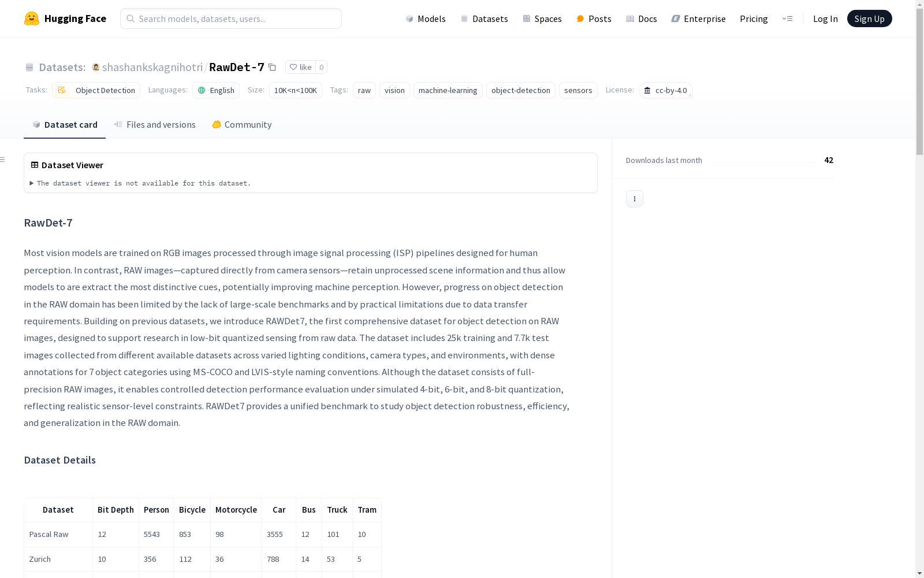Screen dimensions: 924x578
Task: Expand dataset viewer unavailable message
Action: (140, 183)
